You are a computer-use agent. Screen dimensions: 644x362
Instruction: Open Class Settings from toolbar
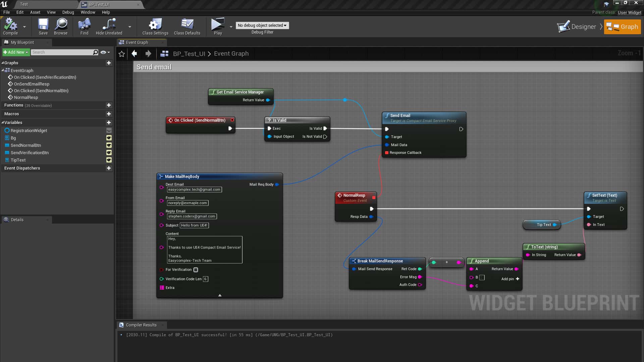click(x=155, y=26)
